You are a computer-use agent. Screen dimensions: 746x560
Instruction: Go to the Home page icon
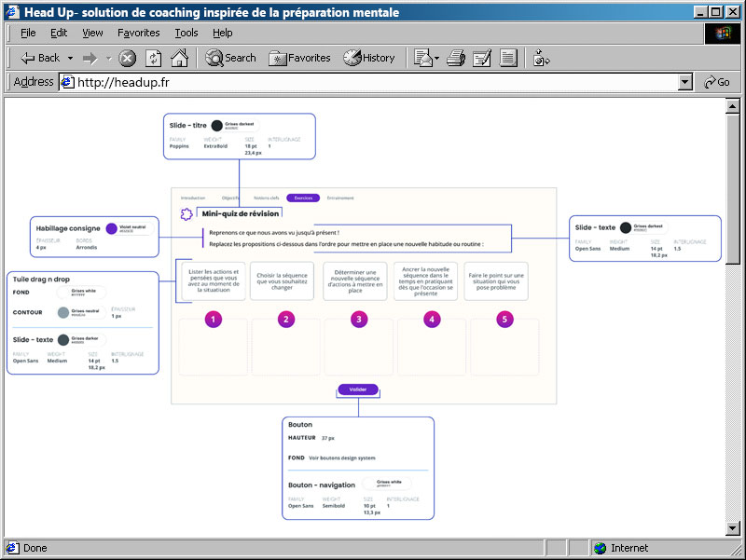pos(179,58)
